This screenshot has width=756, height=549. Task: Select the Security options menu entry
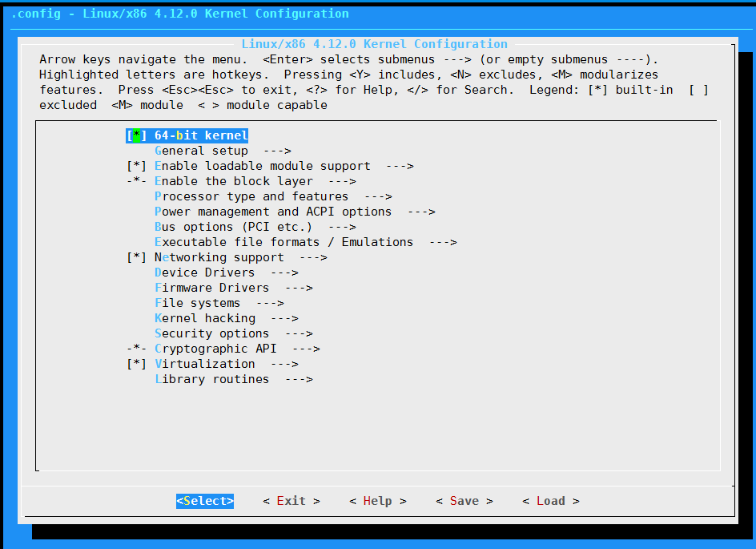point(234,334)
